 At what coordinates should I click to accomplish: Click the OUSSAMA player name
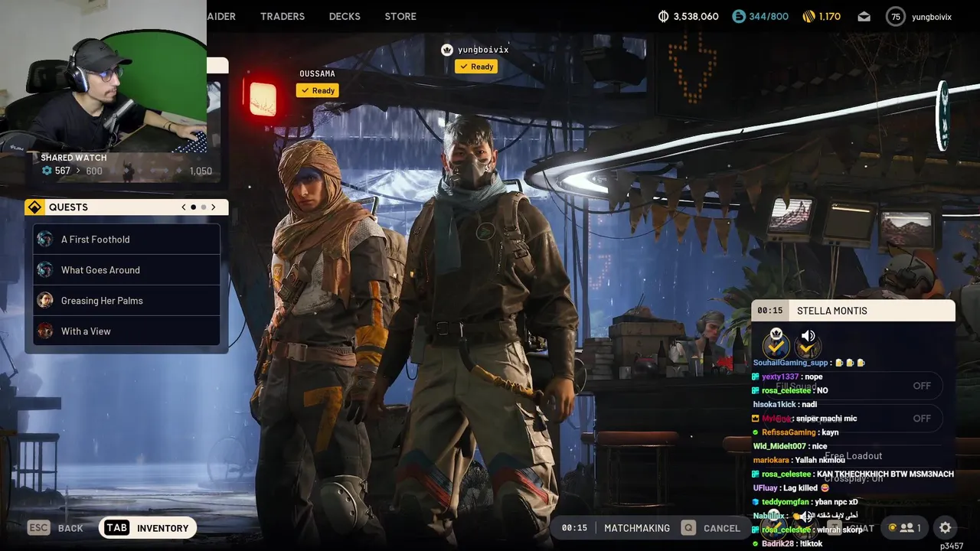click(x=317, y=73)
